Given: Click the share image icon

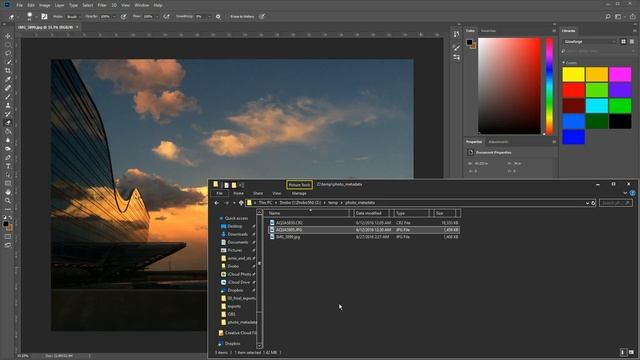Looking at the screenshot, I should 633,16.
